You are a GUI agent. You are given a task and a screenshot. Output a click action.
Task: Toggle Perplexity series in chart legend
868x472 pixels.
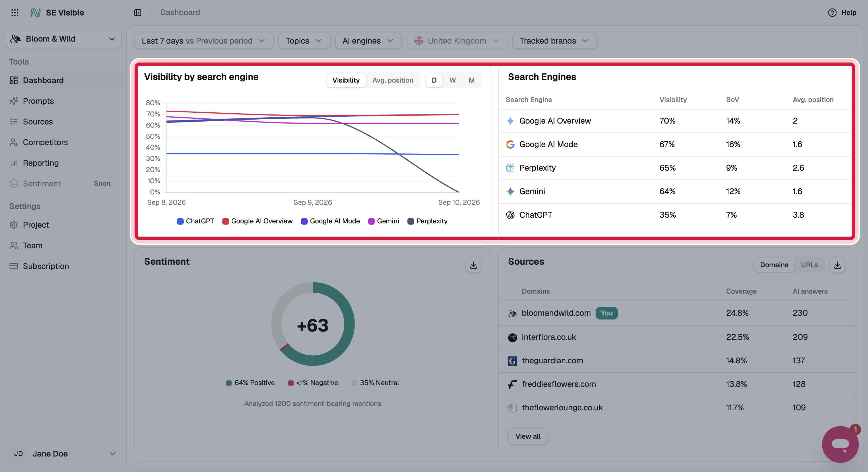click(427, 221)
